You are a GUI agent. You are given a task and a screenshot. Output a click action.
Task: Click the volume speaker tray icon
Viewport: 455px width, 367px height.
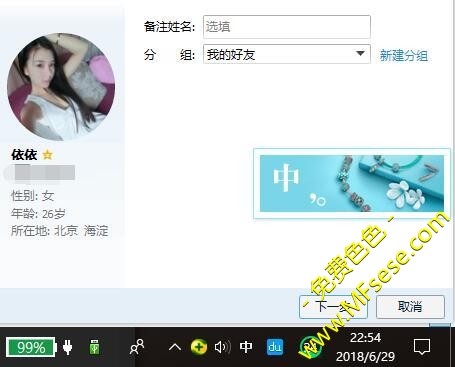(x=223, y=347)
